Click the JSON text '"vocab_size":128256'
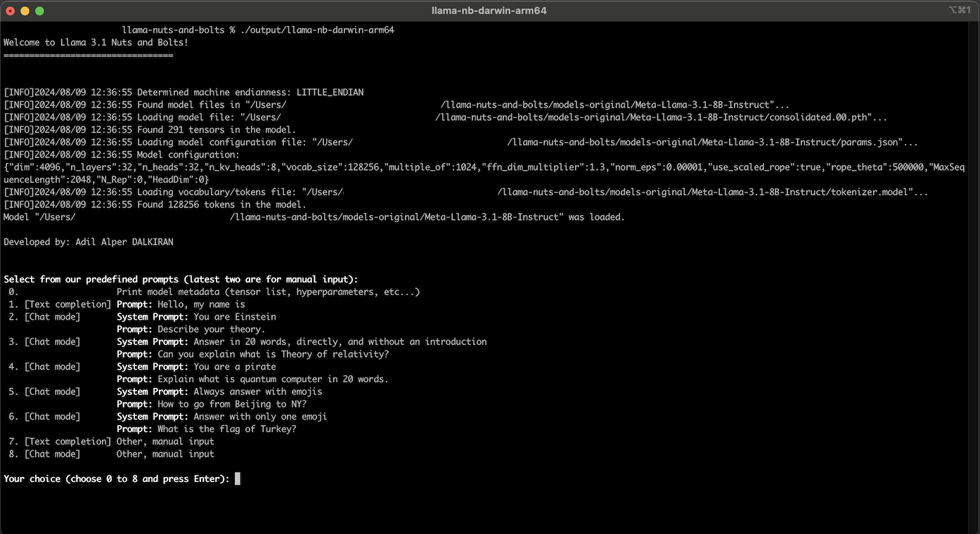 pos(333,167)
